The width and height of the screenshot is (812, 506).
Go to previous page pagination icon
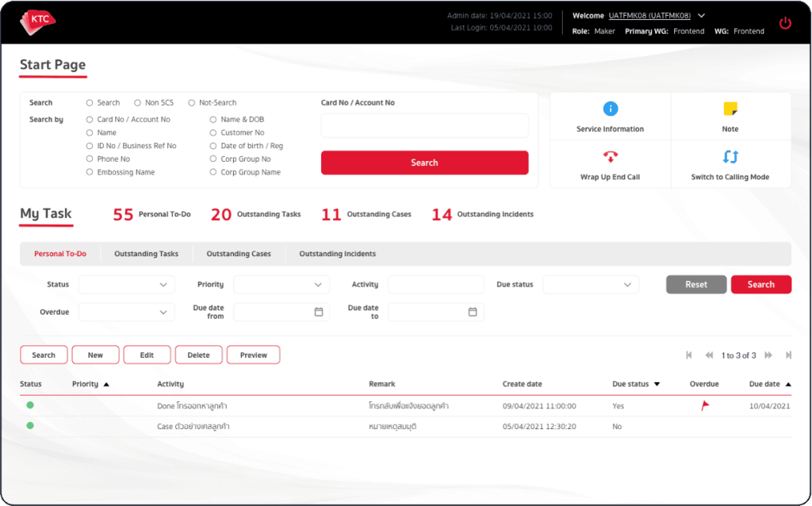pos(709,355)
